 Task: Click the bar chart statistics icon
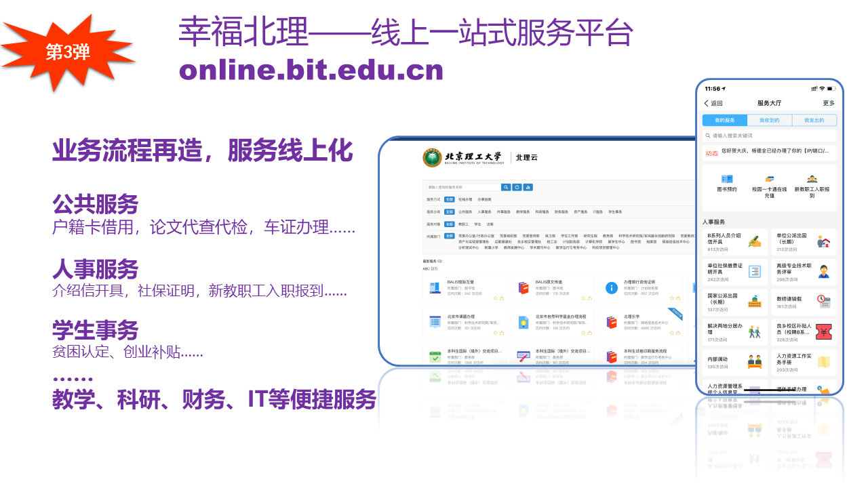(528, 187)
